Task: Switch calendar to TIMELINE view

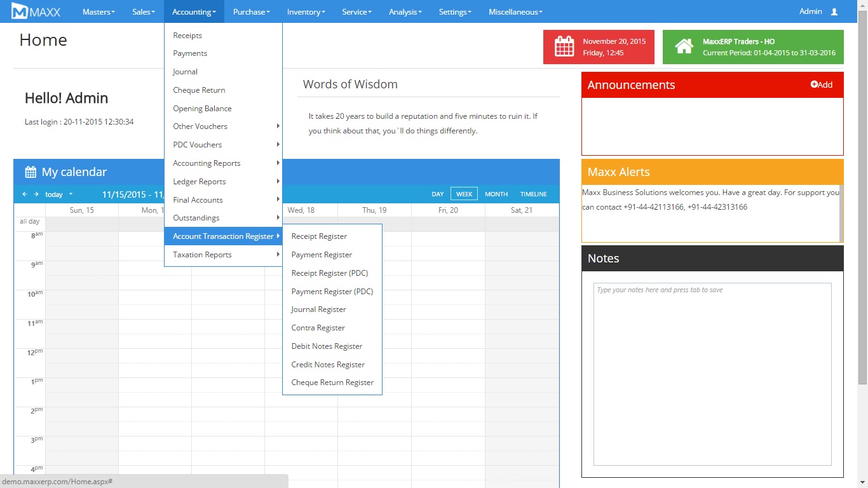Action: click(533, 194)
